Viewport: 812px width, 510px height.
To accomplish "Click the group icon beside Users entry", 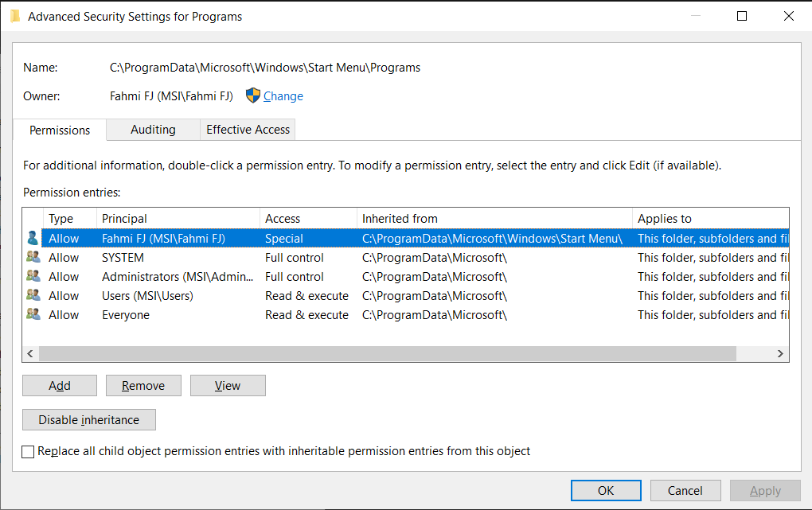I will pos(33,295).
